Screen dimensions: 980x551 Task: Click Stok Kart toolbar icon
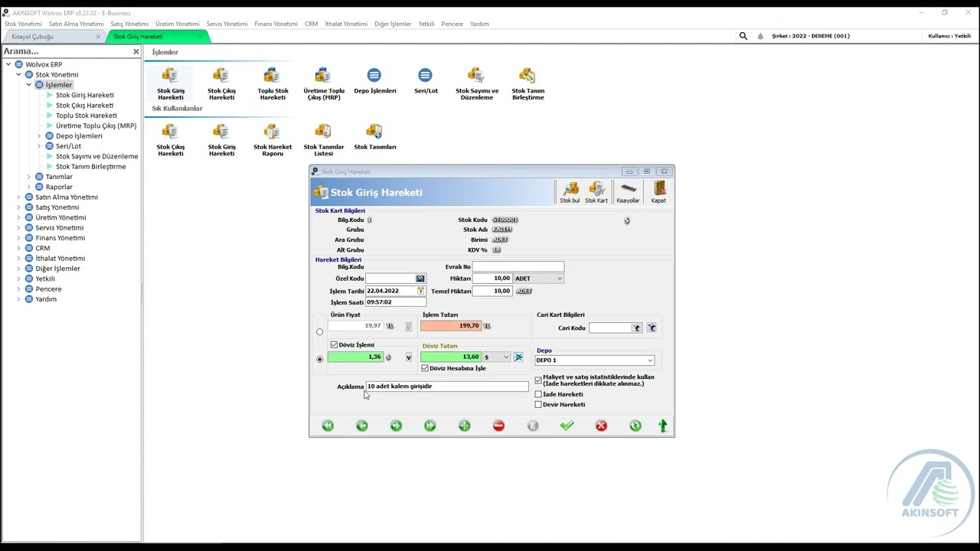tap(596, 192)
